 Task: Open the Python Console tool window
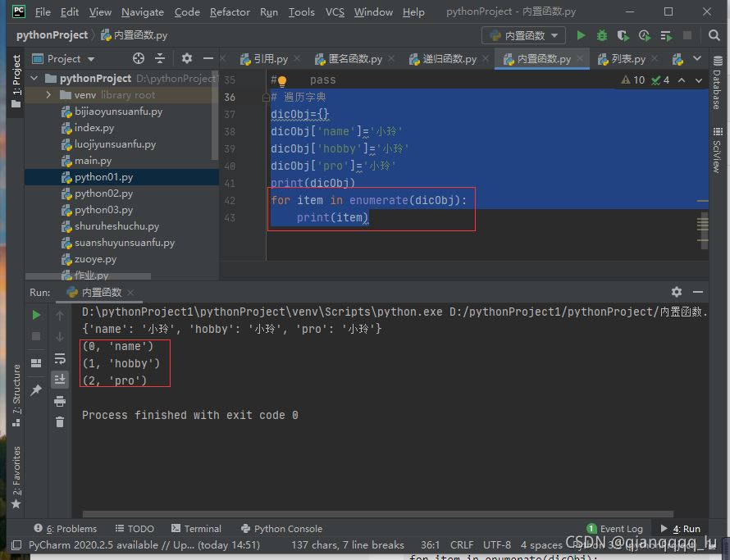281,529
